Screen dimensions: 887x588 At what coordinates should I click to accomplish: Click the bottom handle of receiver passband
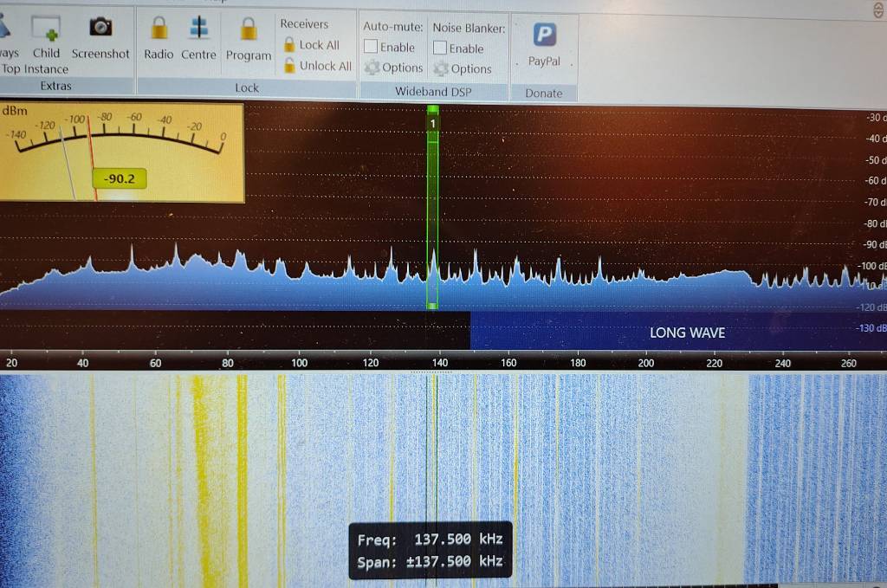[x=432, y=306]
